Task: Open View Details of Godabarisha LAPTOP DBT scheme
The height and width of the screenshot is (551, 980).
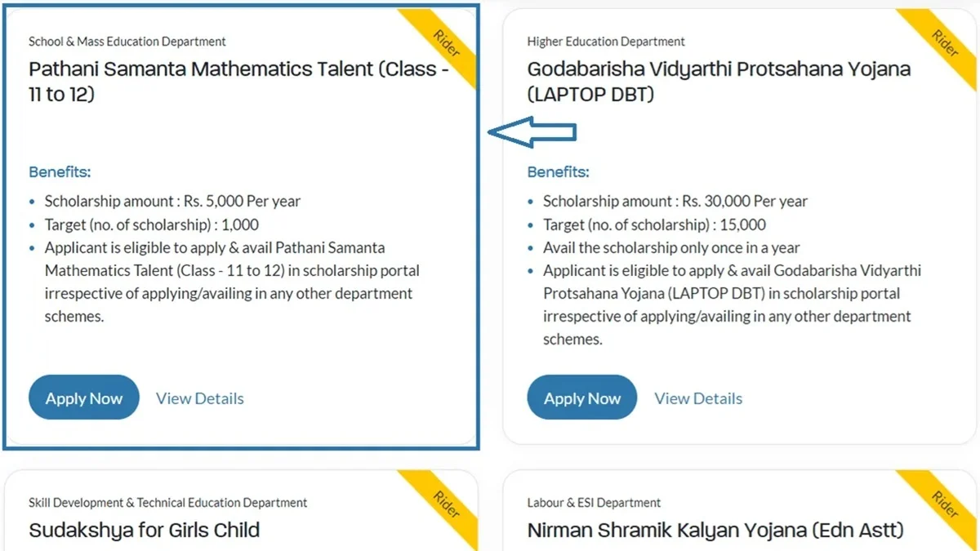Action: point(697,398)
